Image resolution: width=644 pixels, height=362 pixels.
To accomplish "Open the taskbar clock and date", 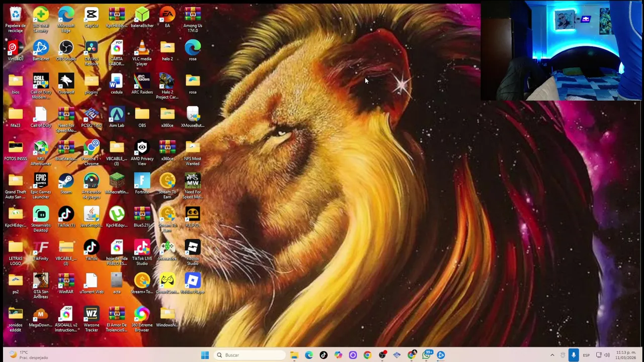I will 626,355.
